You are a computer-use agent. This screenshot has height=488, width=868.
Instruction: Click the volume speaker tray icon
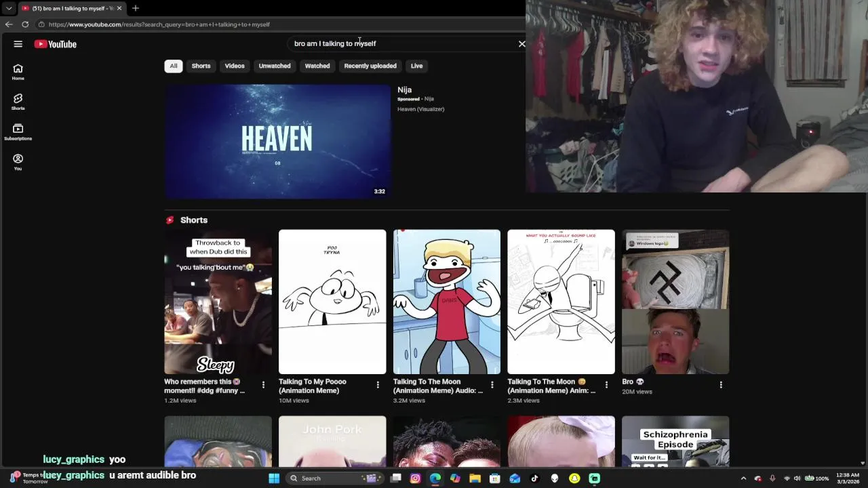click(797, 479)
